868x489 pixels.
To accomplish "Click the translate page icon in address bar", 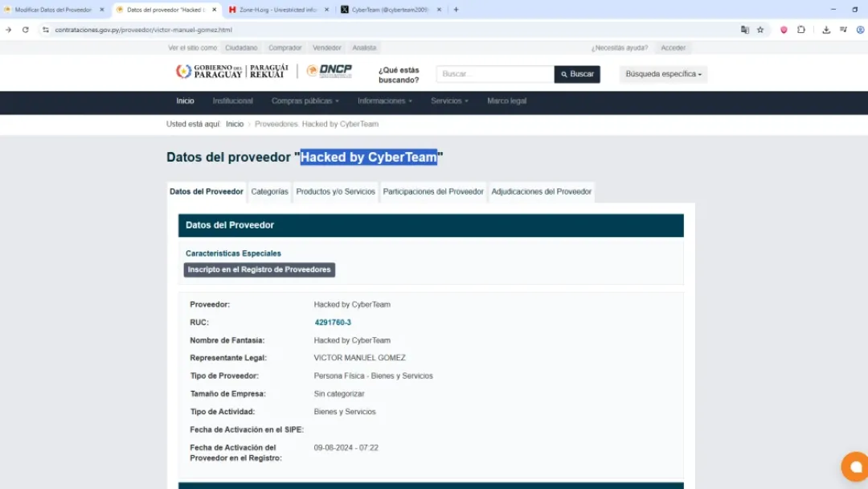I will 745,30.
